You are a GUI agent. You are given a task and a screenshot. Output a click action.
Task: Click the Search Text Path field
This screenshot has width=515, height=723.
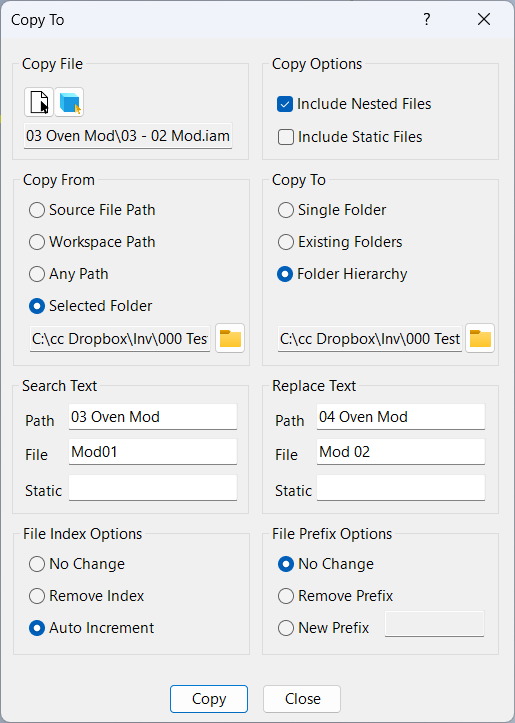[153, 417]
